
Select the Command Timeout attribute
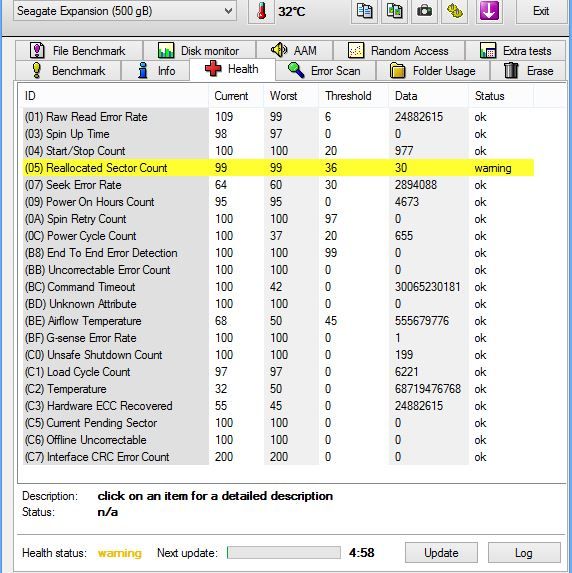tap(278, 287)
